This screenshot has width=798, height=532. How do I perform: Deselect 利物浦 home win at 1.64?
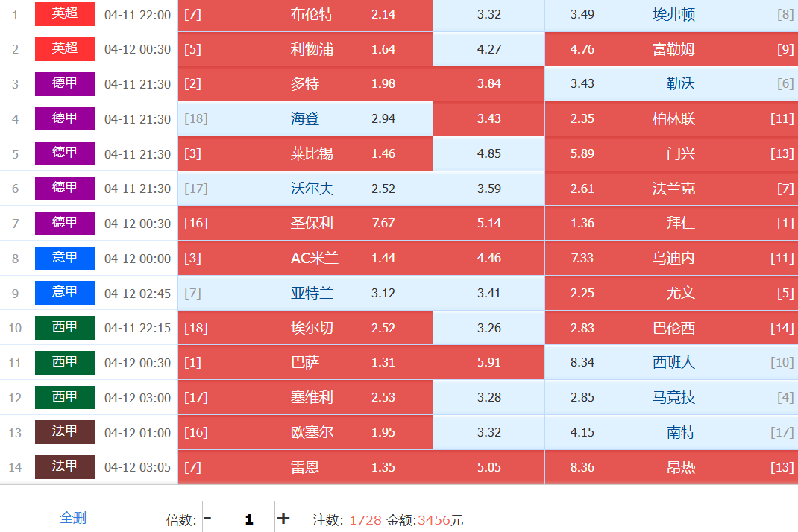[305, 50]
